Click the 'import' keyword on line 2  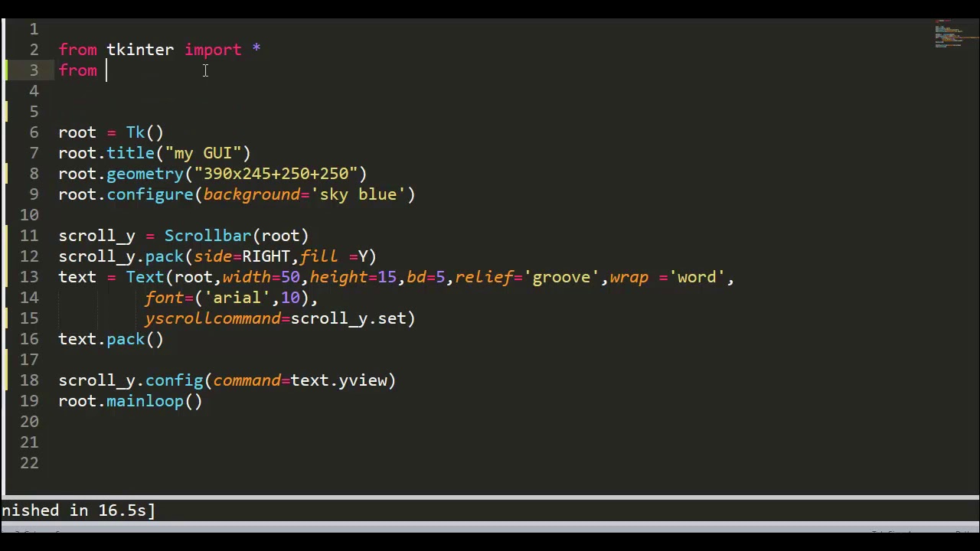213,50
